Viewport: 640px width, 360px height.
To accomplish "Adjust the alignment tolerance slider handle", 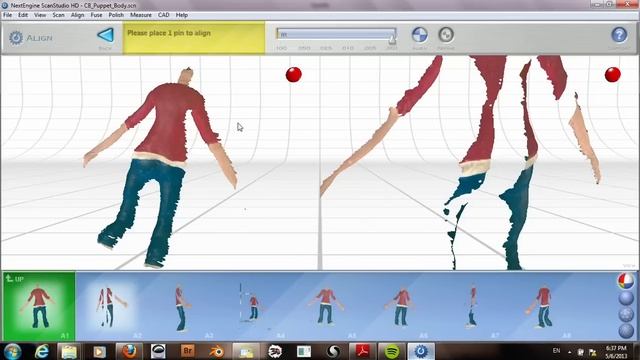I will tap(392, 39).
